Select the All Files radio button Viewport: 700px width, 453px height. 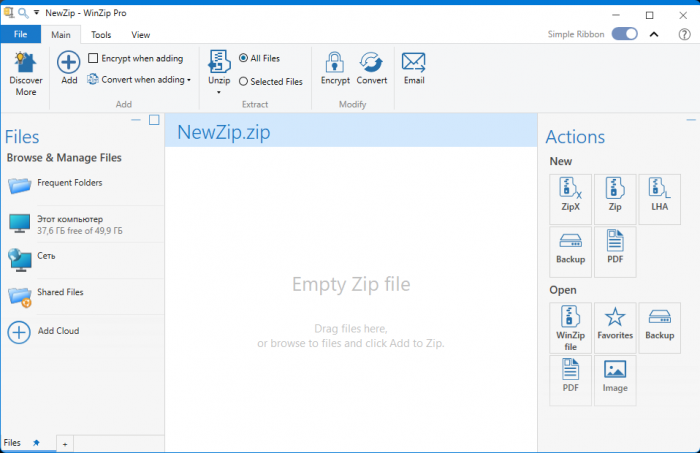[x=243, y=59]
